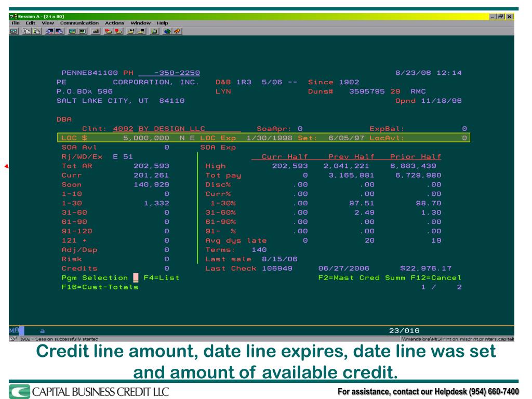The width and height of the screenshot is (532, 399).
Task: Open the Display setup toolbar icon
Action: (x=72, y=31)
